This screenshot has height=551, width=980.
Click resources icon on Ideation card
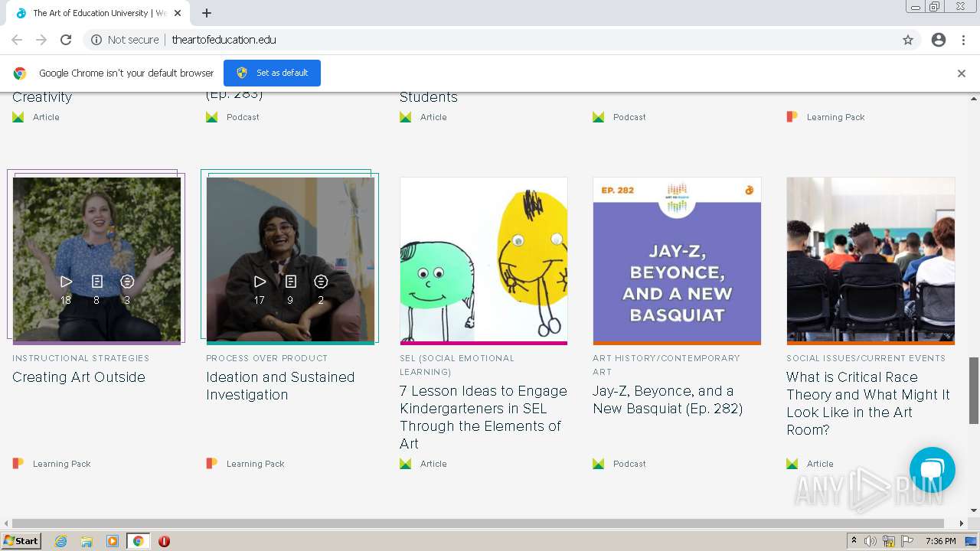pos(321,282)
